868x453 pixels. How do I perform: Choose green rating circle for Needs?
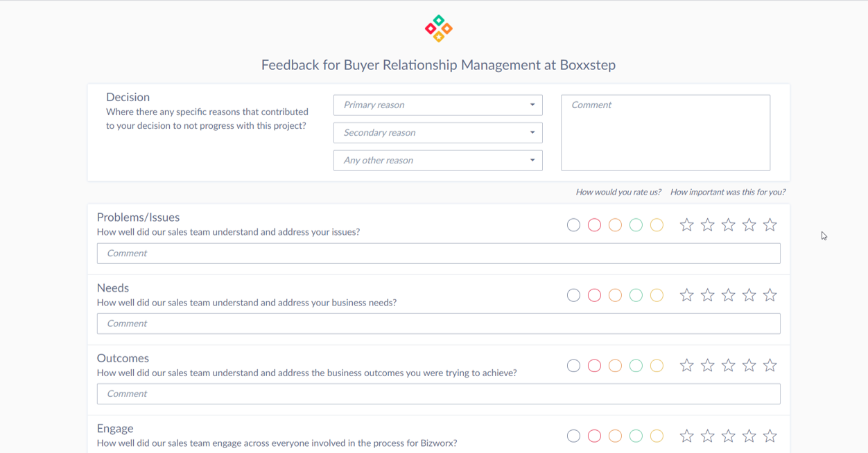pos(636,296)
